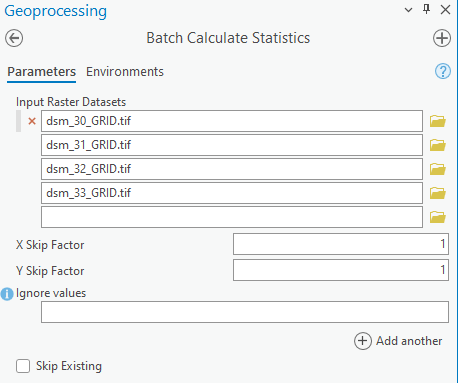The height and width of the screenshot is (383, 458).
Task: Switch to the Parameters tab
Action: click(x=42, y=72)
